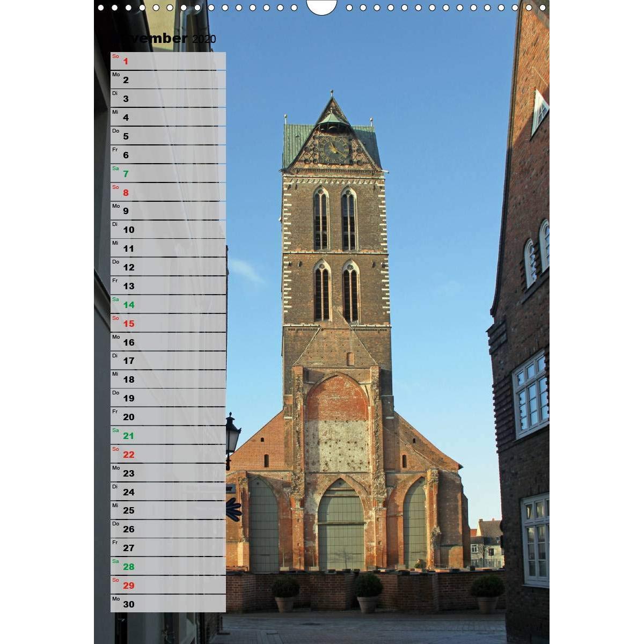
Task: Select the Friday 13 row
Action: (x=168, y=286)
